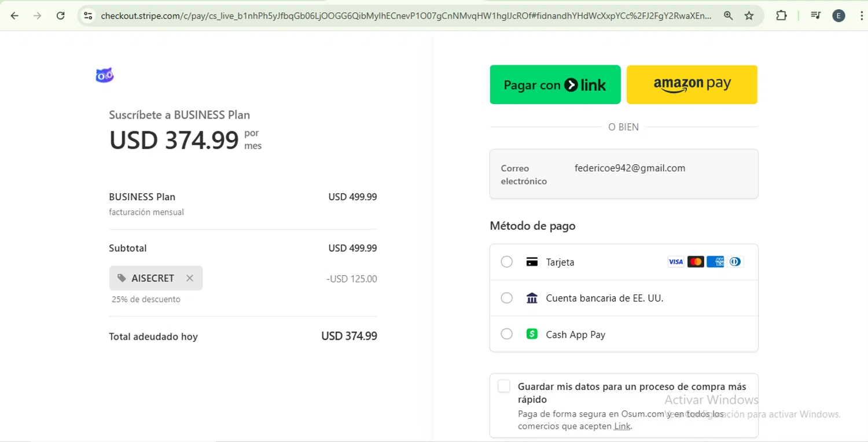Open the browser extensions puzzle icon

pos(781,16)
